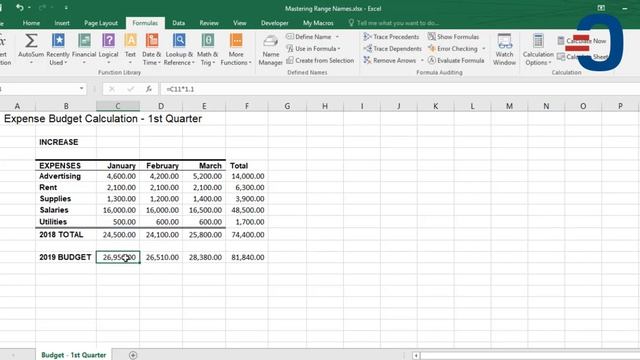Click Error Checking button
This screenshot has height=360, width=640.
(453, 49)
